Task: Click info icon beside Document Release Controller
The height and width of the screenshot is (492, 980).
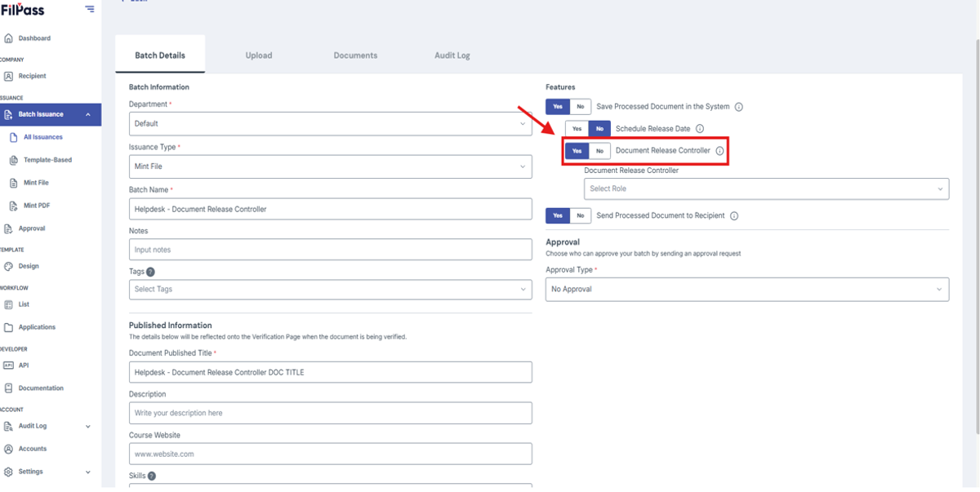Action: point(719,151)
